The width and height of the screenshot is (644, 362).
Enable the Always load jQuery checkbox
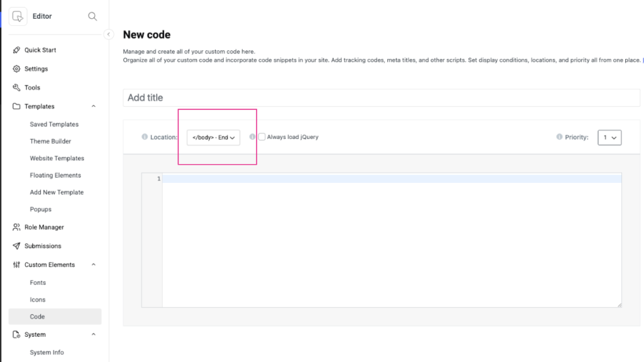tap(262, 136)
